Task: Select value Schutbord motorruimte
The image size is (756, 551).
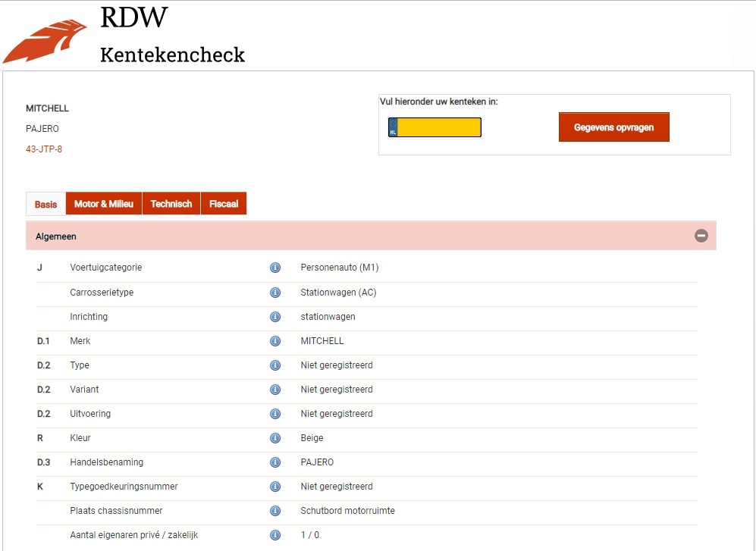Action: tap(347, 511)
